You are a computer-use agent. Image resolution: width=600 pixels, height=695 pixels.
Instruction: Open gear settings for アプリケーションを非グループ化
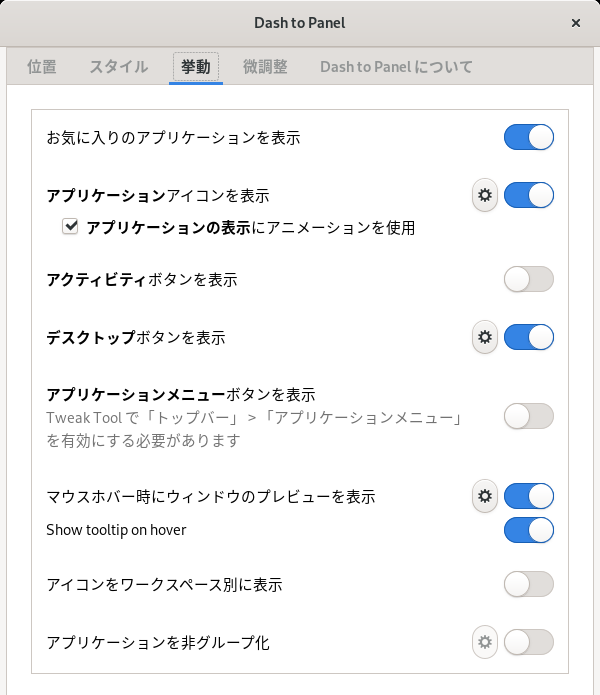click(x=485, y=642)
